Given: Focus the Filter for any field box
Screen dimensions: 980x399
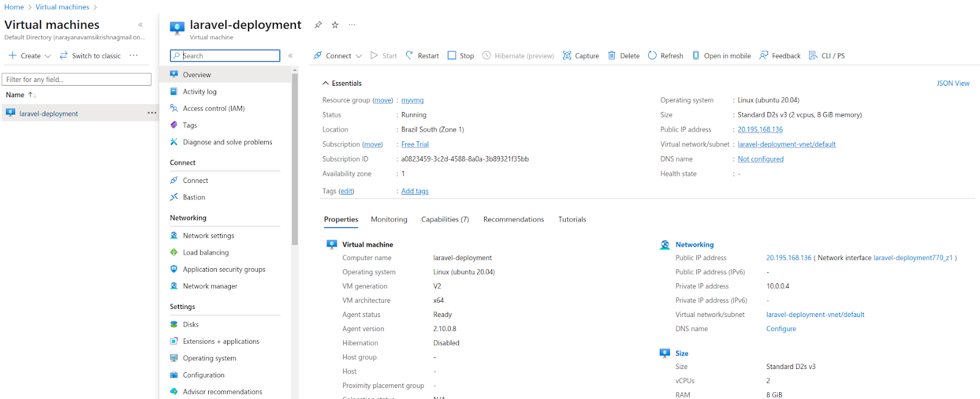Looking at the screenshot, I should [77, 80].
